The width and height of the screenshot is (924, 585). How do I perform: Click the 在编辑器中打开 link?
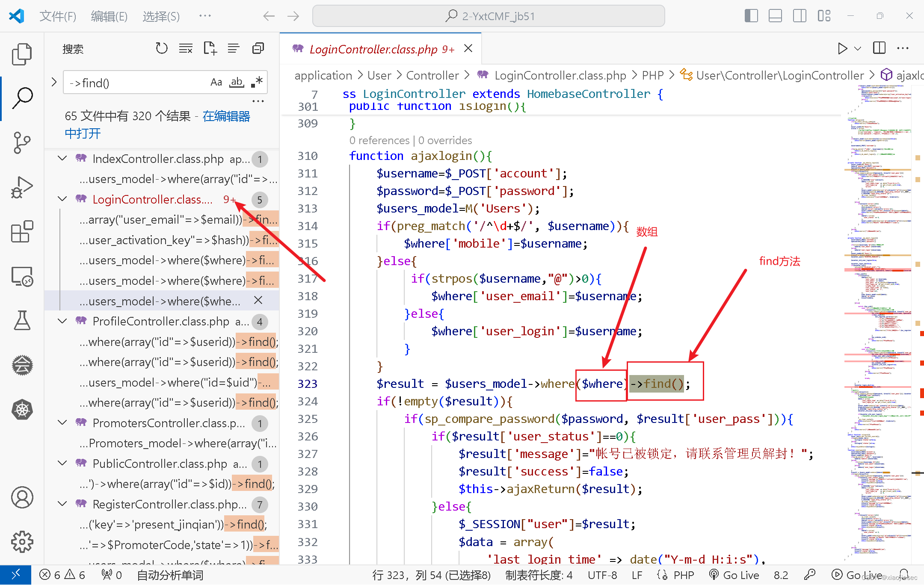[226, 116]
